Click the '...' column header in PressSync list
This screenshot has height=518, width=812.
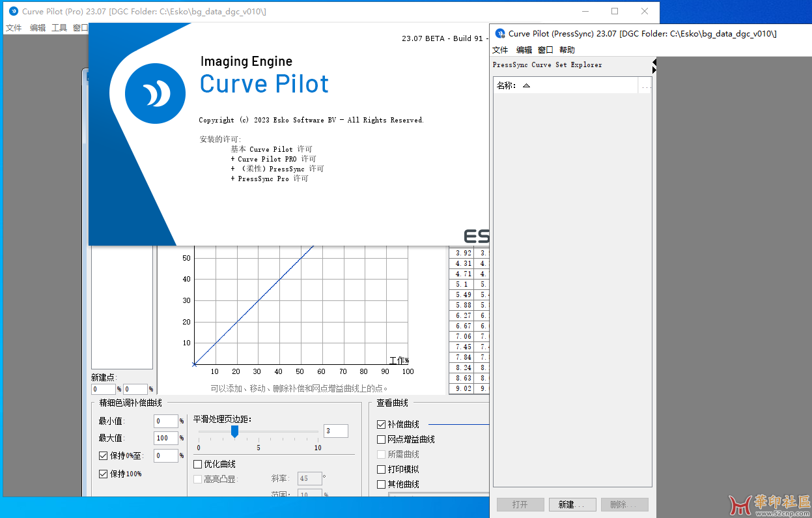(645, 85)
